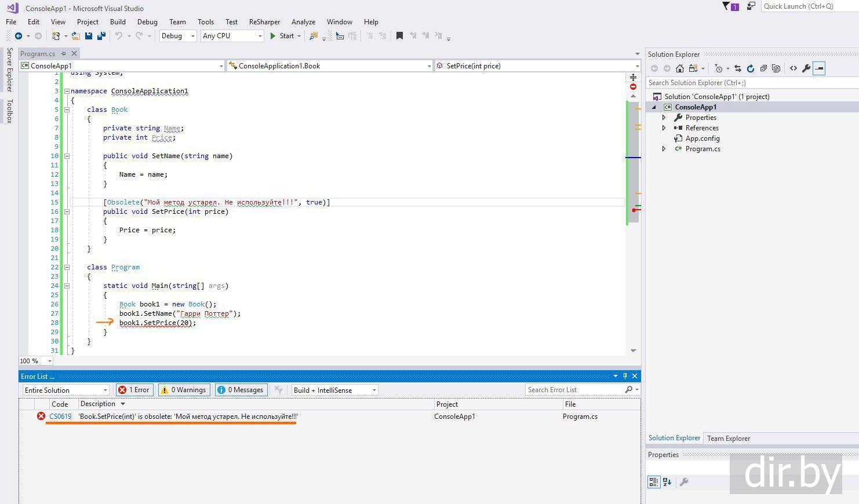
Task: Open the Debug configuration dropdown
Action: (178, 36)
